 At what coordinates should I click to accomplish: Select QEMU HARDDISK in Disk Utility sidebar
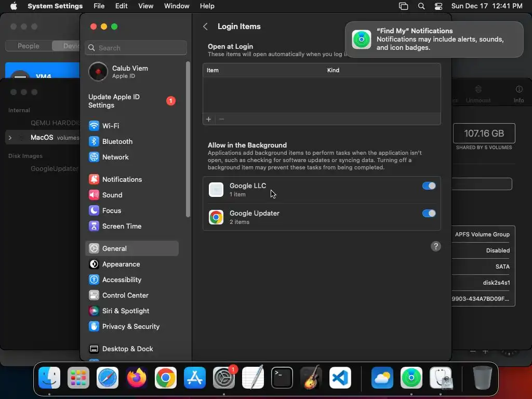[x=55, y=123]
